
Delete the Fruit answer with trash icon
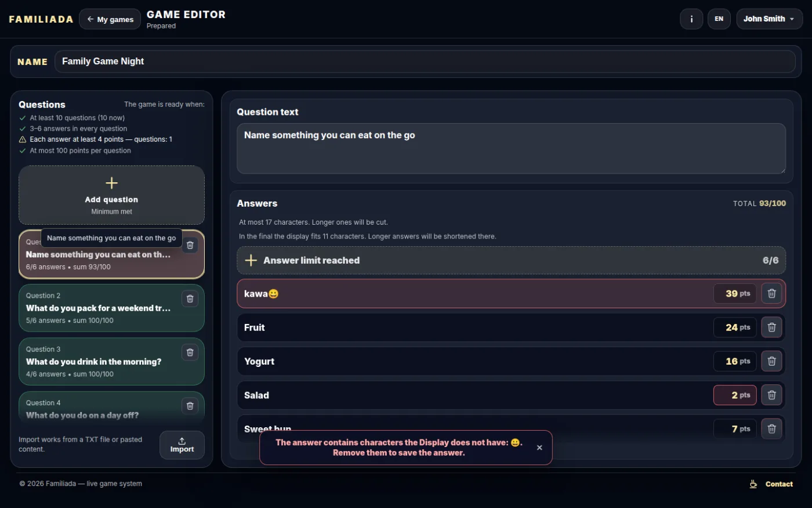pos(771,327)
